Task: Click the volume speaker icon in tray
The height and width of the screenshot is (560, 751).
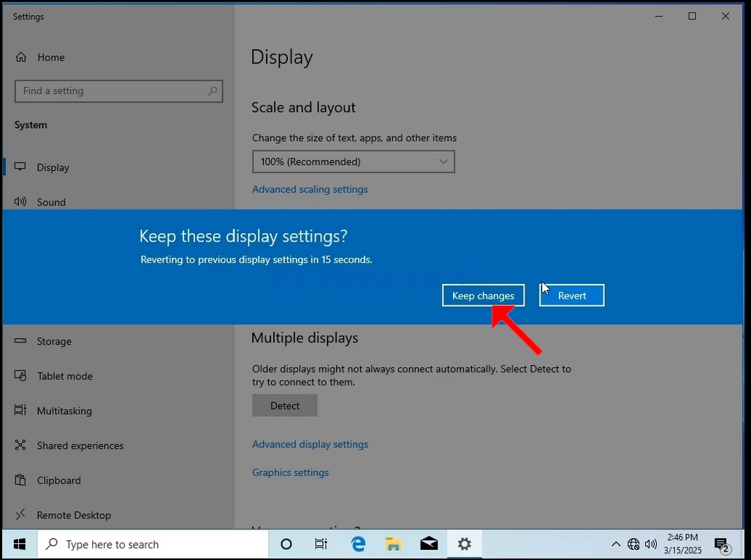Action: click(650, 544)
